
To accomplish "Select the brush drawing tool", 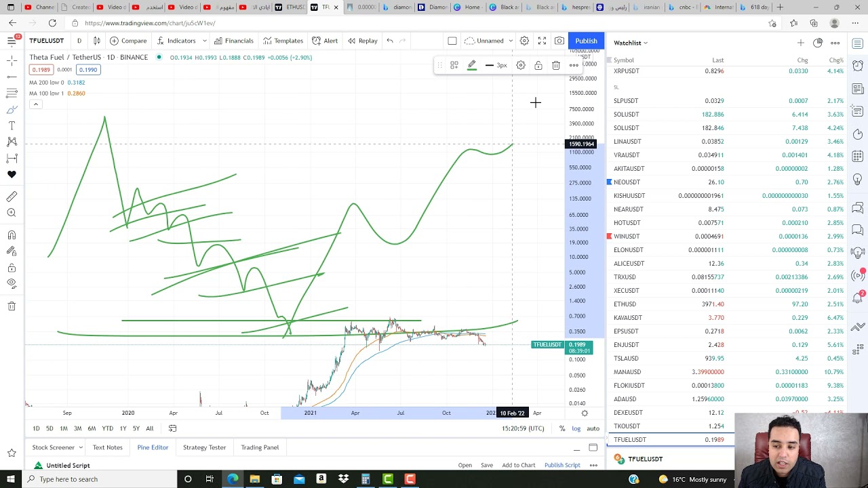I will pos(12,109).
